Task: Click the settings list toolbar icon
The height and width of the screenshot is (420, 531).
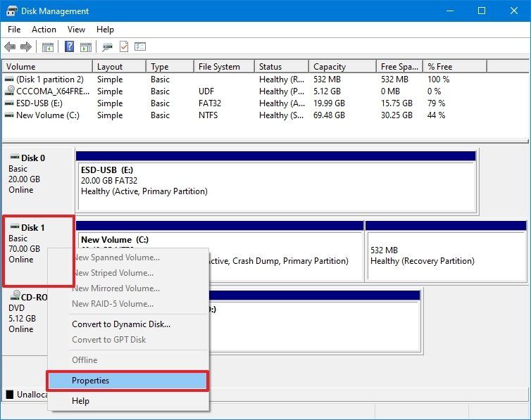Action: [x=140, y=46]
